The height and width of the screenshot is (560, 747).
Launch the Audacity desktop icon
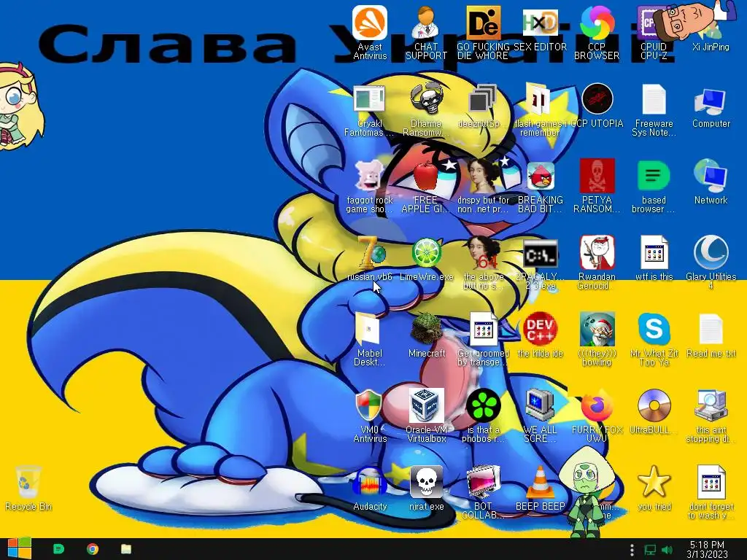tap(370, 489)
